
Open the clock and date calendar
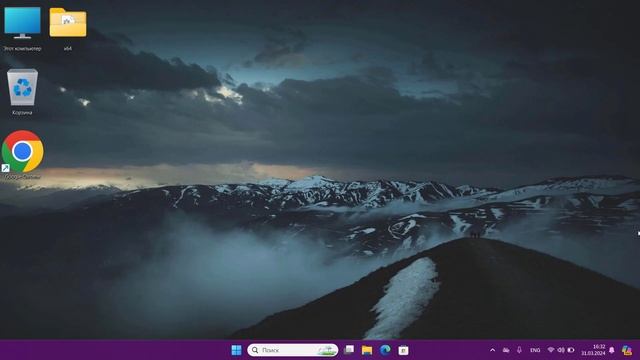pos(593,350)
